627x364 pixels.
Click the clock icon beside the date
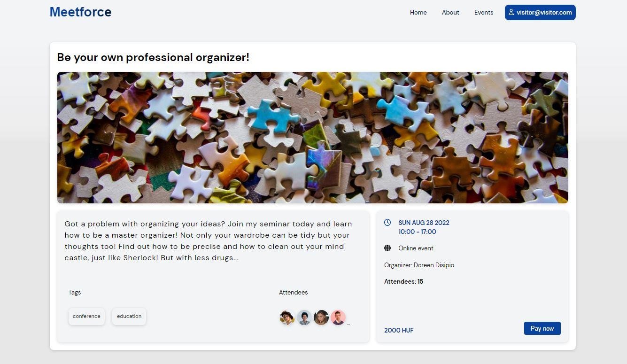coord(387,222)
